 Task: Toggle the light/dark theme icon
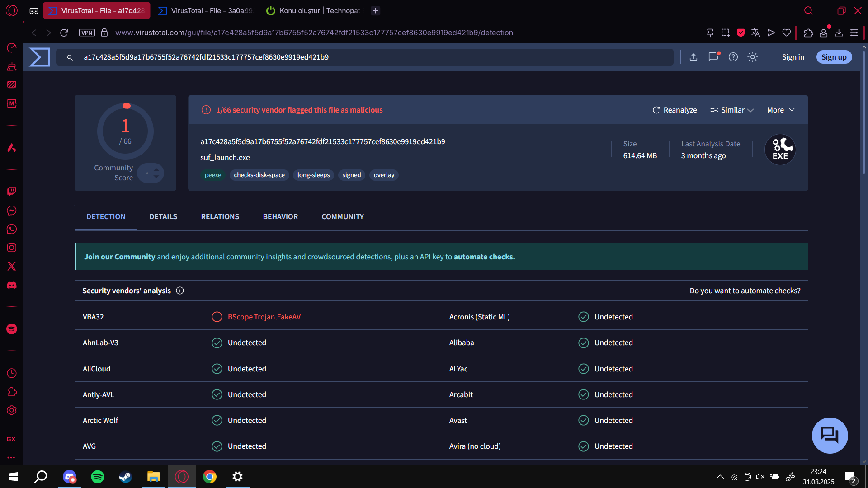click(753, 57)
